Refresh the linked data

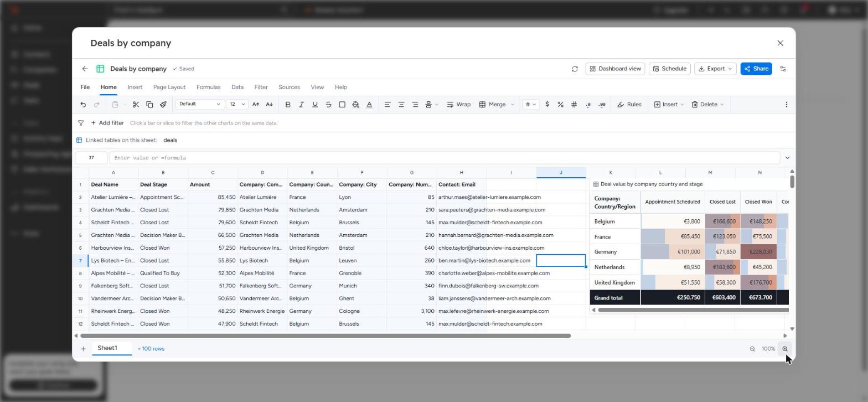click(575, 69)
